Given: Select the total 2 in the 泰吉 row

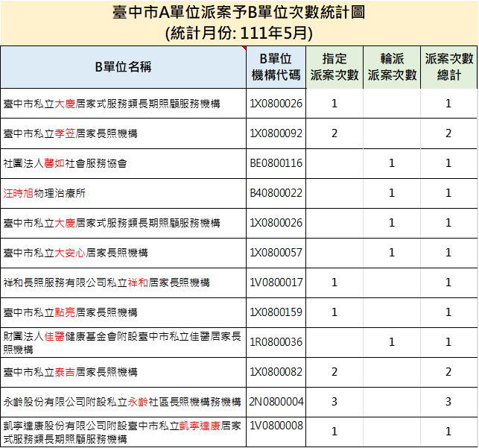Looking at the screenshot, I should [x=448, y=372].
